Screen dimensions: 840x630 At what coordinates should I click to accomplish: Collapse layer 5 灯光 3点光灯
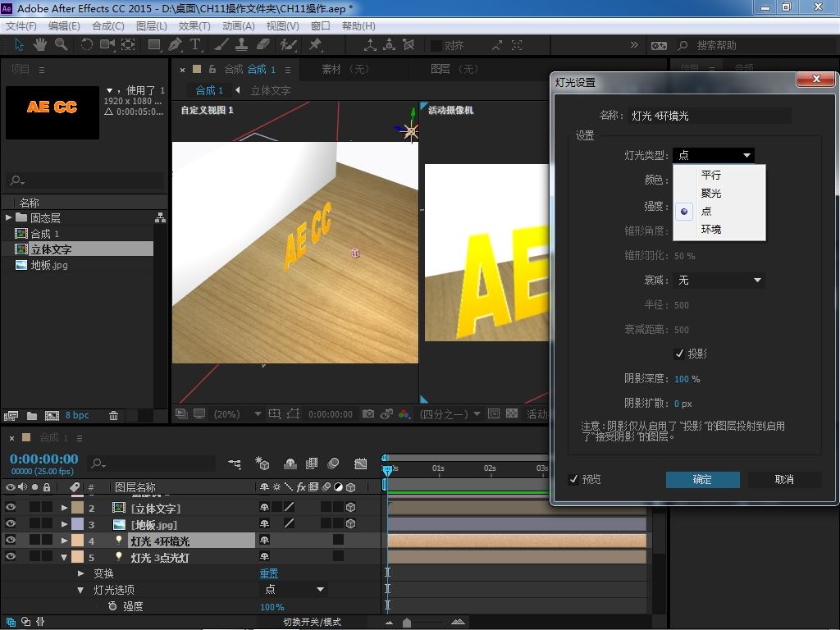click(64, 557)
